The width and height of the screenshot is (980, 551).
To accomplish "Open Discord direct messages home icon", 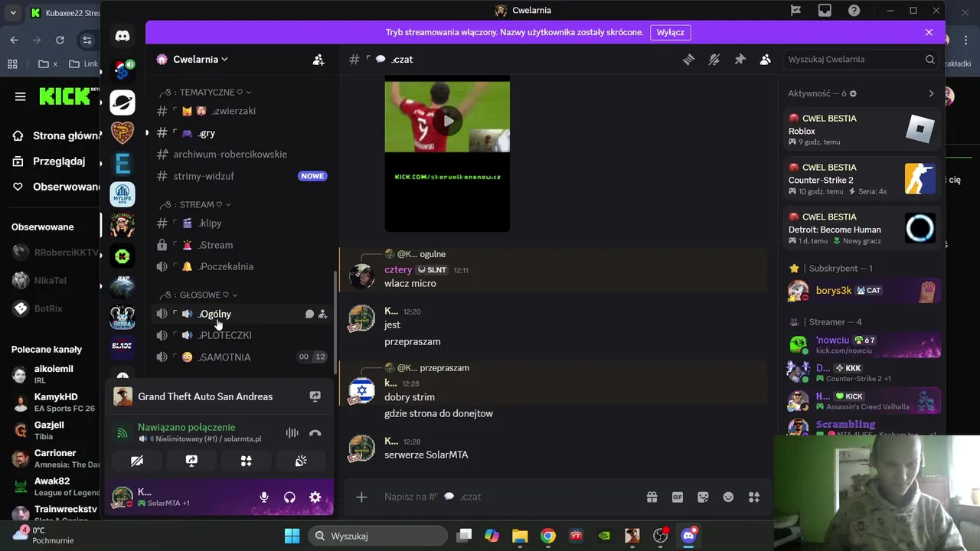I will coord(122,35).
